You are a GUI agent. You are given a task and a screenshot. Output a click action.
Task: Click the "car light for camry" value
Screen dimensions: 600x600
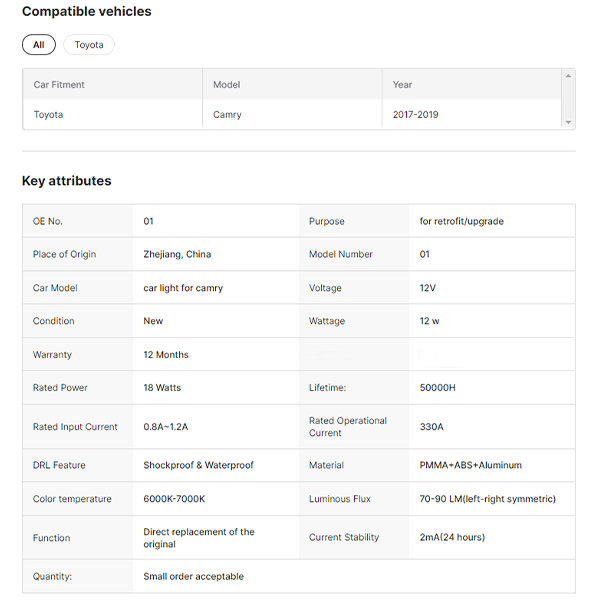[183, 288]
